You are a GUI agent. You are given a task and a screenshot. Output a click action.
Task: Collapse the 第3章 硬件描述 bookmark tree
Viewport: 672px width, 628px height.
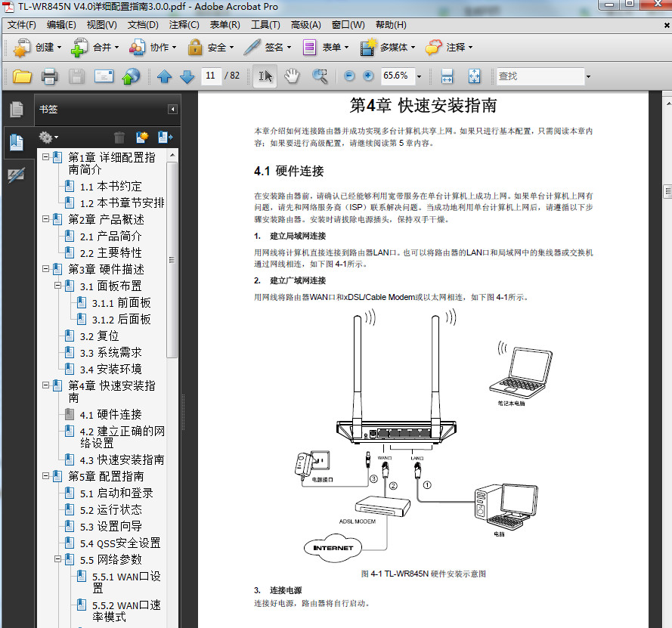click(45, 269)
